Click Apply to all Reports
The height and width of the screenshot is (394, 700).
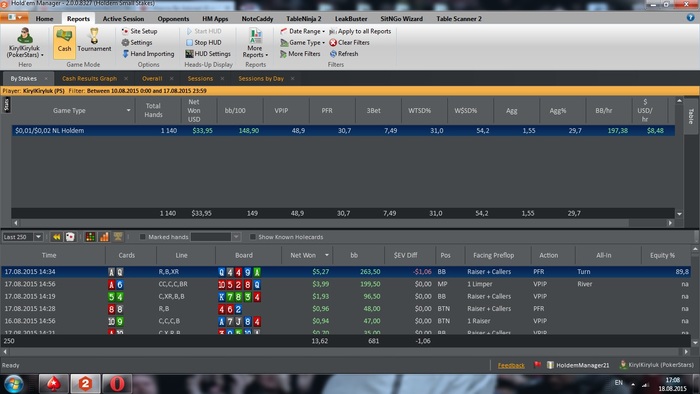pyautogui.click(x=360, y=31)
